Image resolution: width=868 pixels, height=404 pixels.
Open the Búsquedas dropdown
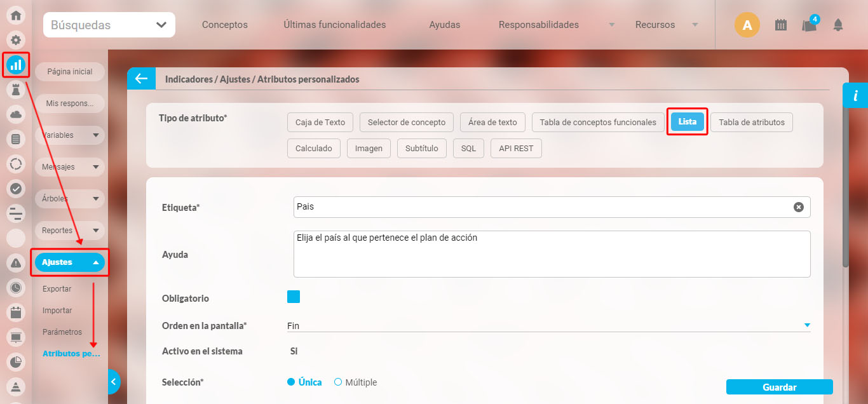109,25
